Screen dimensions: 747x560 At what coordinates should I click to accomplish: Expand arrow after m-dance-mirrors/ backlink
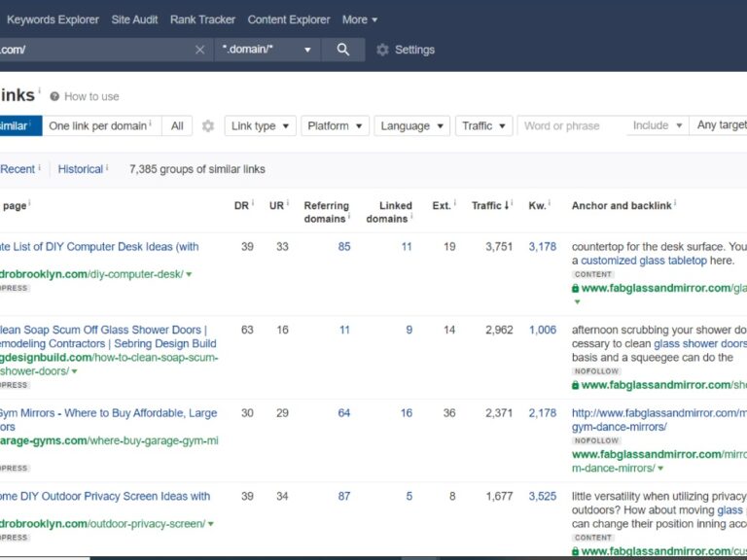(x=660, y=468)
